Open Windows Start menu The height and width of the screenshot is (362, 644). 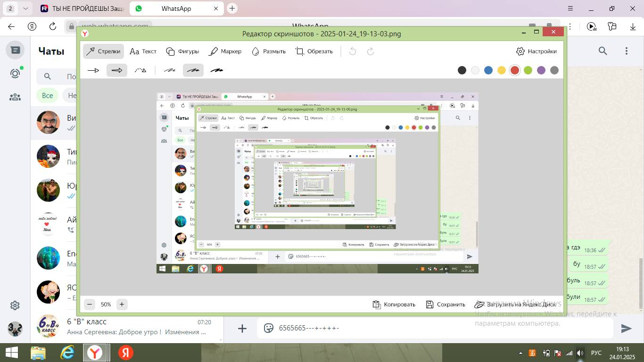click(x=11, y=353)
